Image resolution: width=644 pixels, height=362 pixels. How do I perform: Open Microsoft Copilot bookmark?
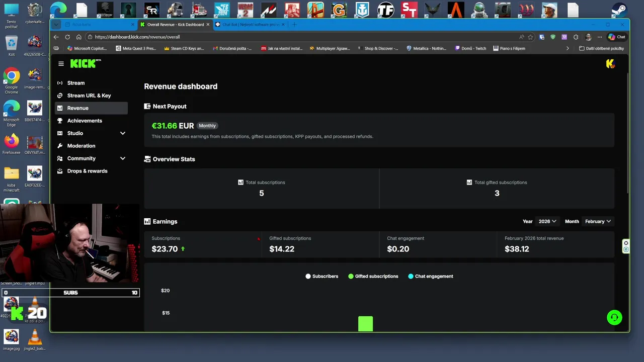87,48
